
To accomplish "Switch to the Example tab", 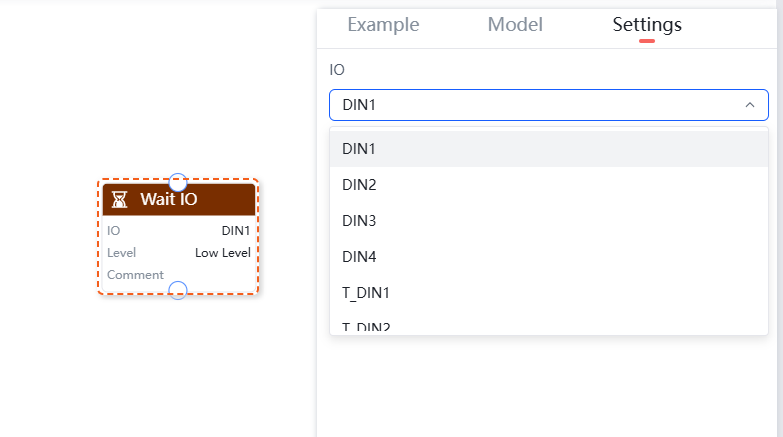I will click(x=383, y=25).
